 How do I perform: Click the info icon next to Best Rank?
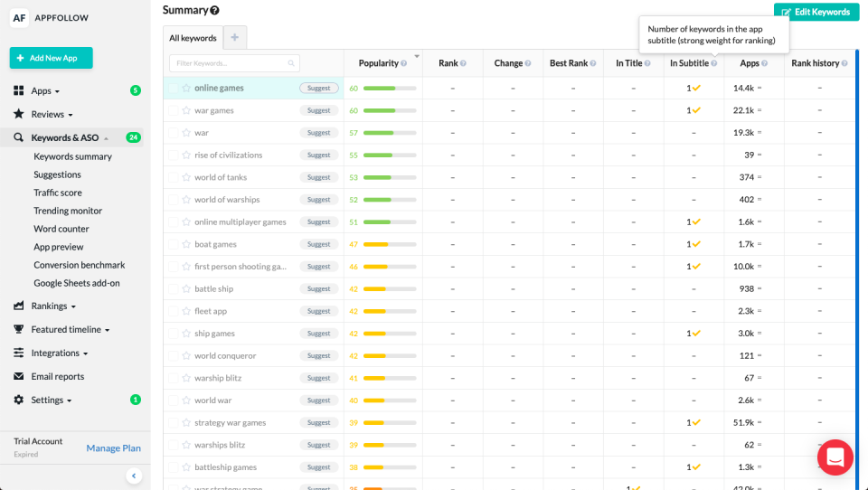tap(593, 63)
